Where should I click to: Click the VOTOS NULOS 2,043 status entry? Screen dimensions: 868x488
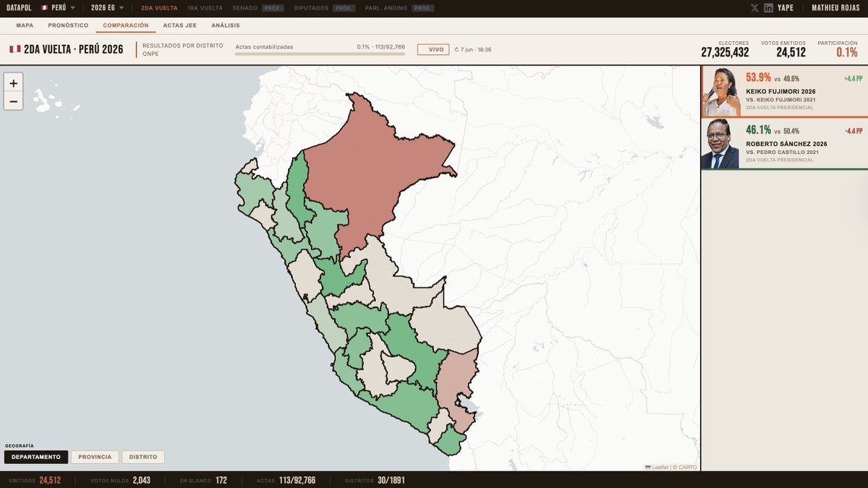pyautogui.click(x=120, y=480)
